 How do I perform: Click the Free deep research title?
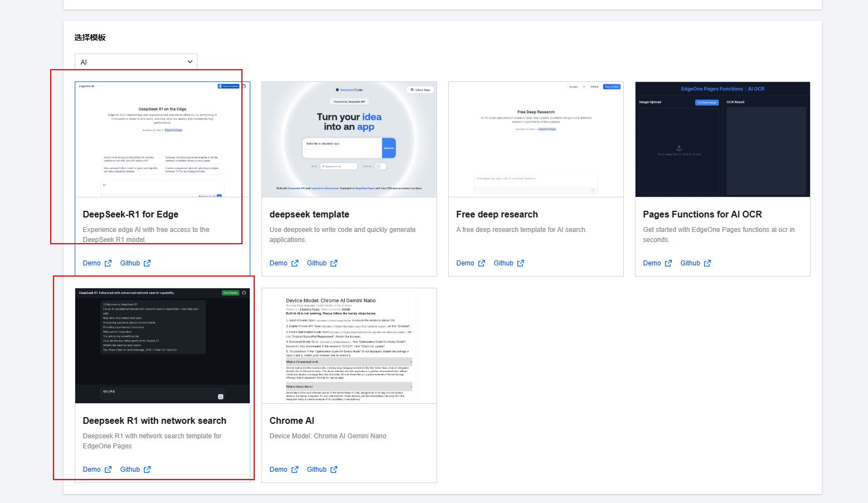(497, 214)
